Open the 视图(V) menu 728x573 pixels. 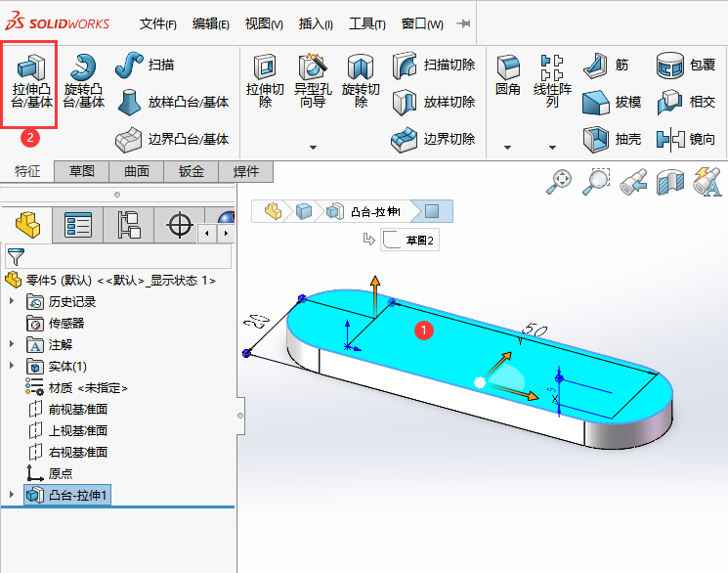click(264, 23)
